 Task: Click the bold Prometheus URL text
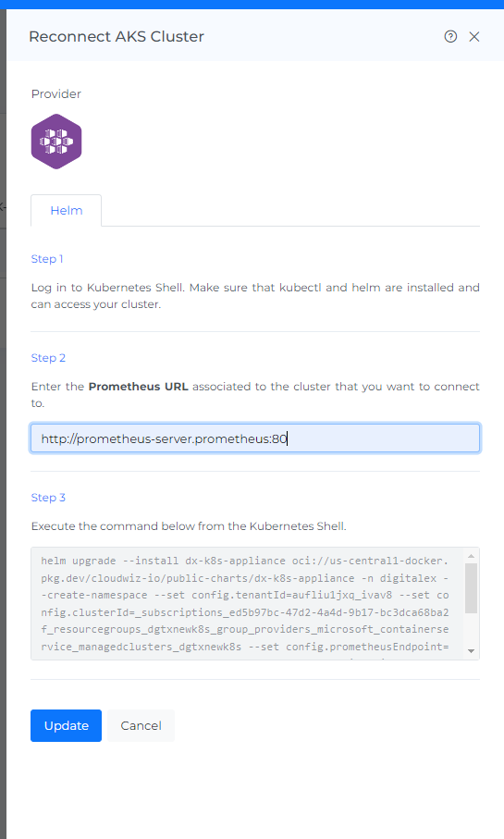138,387
